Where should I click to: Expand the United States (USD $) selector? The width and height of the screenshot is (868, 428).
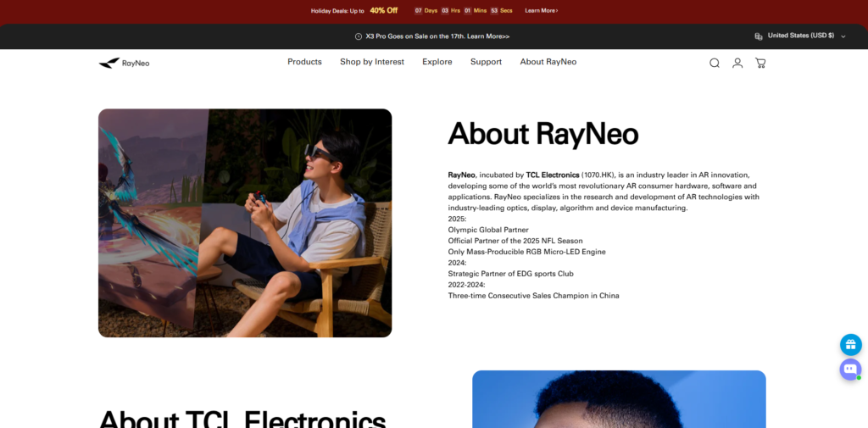pyautogui.click(x=800, y=36)
